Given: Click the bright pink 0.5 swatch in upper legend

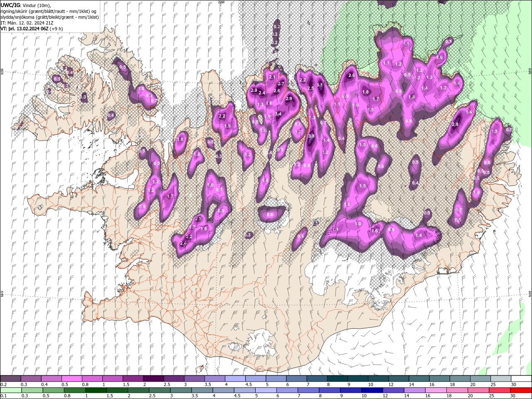Looking at the screenshot, I should tap(71, 379).
